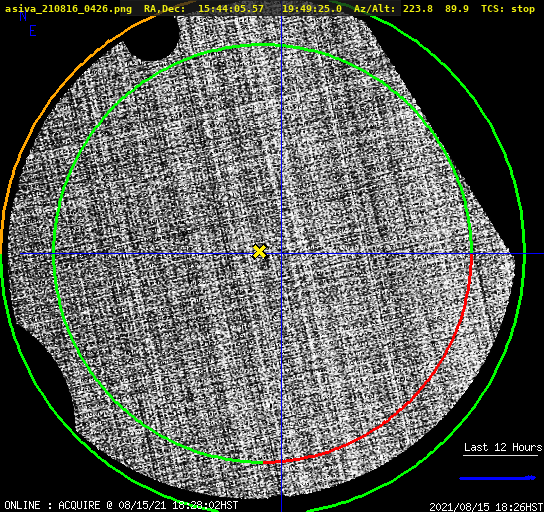
Task: Click the ONLINE : ACQUIRE status line
Action: click(x=121, y=505)
